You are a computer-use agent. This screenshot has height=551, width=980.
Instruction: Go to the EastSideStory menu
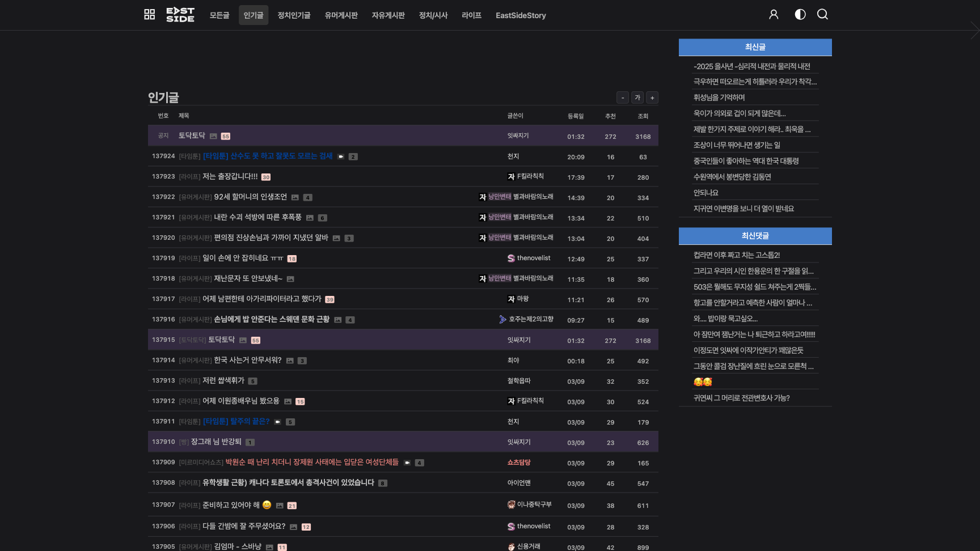pyautogui.click(x=521, y=15)
